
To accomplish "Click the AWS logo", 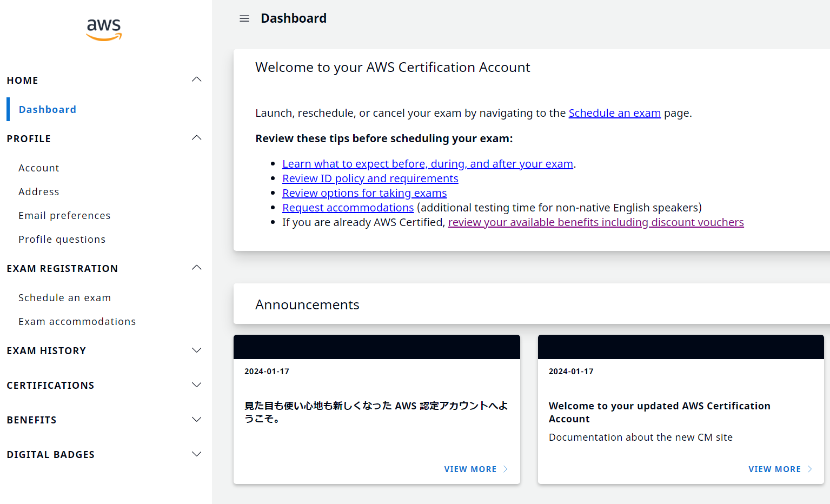I will [104, 30].
